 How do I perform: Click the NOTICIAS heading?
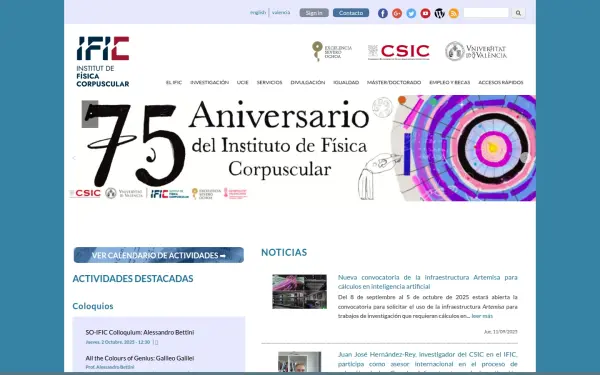coord(284,252)
